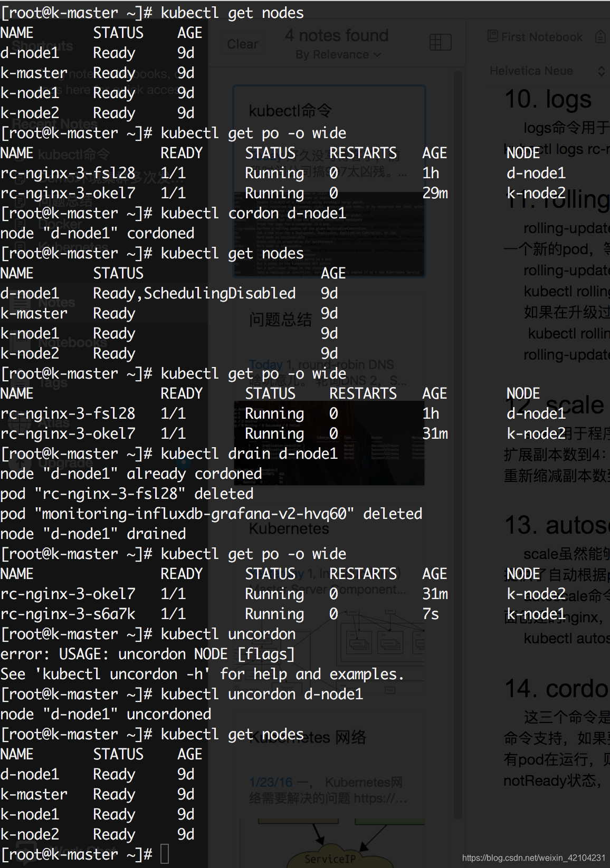
Task: Click the 'Ready,SchedulingDisabled' status text
Action: click(194, 293)
